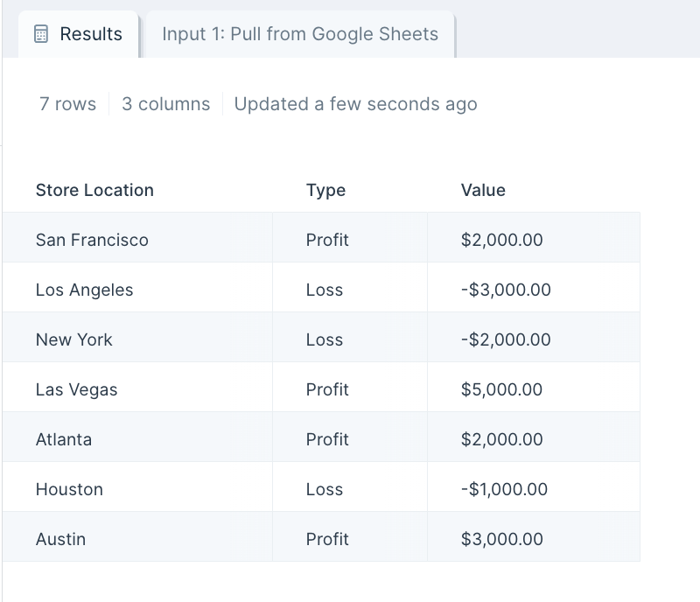
Task: Click the Las Vegas cell
Action: [x=76, y=389]
